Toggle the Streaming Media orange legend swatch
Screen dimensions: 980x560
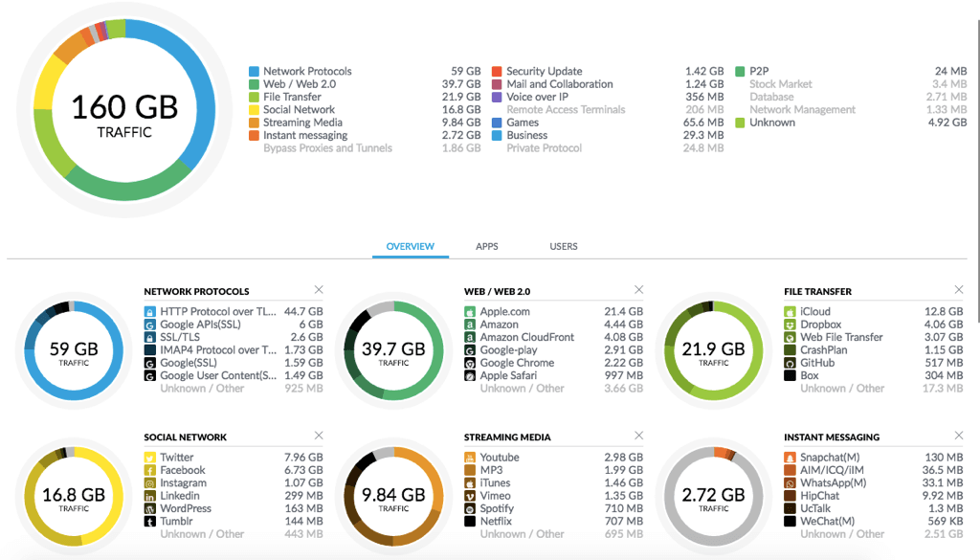(x=254, y=123)
